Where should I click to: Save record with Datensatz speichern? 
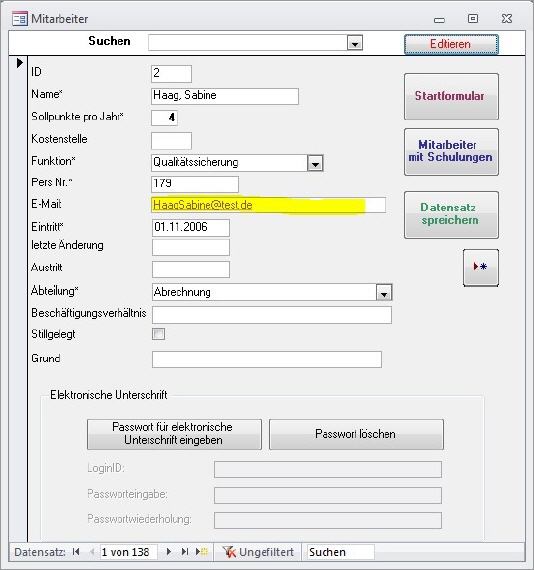pos(451,214)
